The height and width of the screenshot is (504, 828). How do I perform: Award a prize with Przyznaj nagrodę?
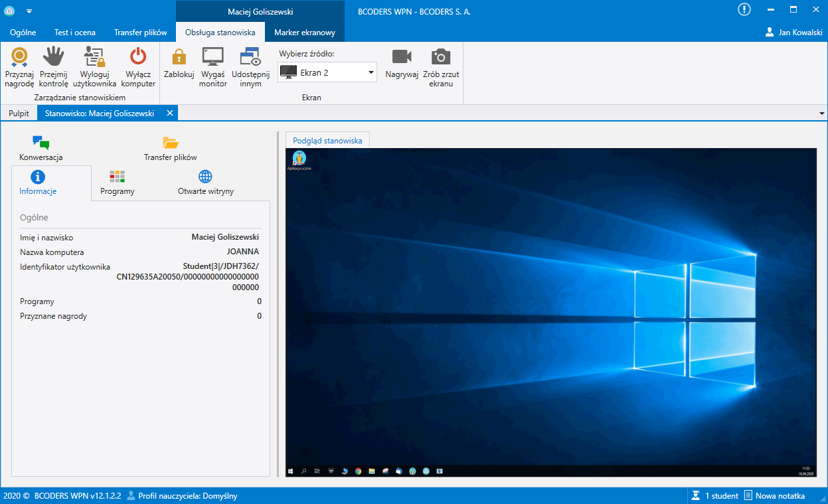(19, 68)
